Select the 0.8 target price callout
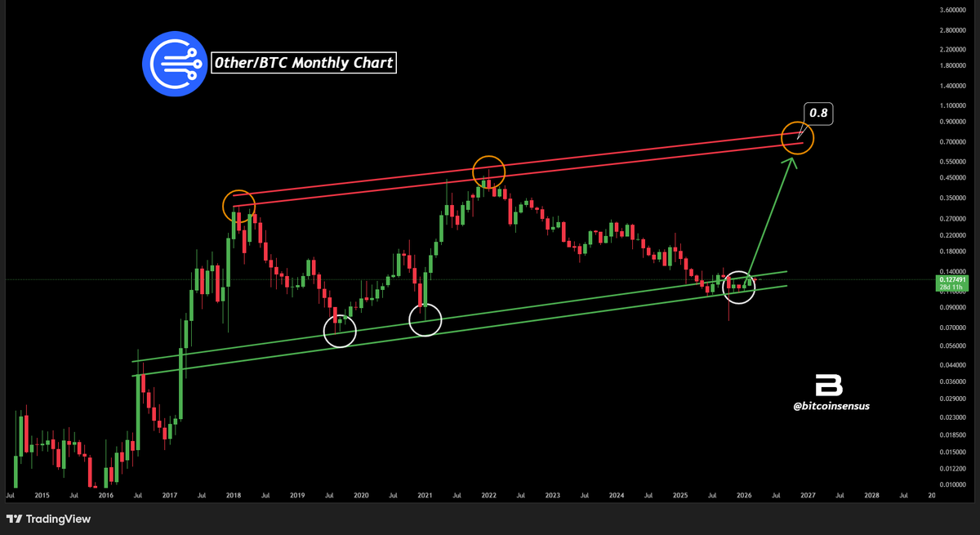Screen dimensions: 980x535 coord(818,114)
